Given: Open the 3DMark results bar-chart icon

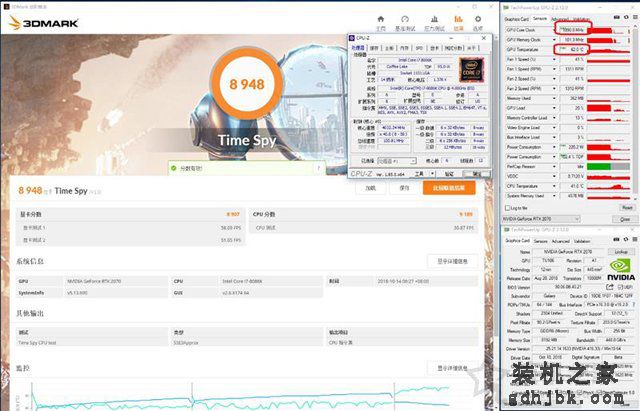Looking at the screenshot, I should tap(458, 19).
